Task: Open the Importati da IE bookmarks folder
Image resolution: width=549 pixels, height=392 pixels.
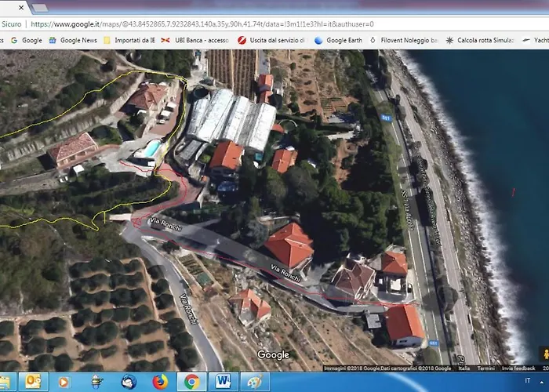Action: [129, 40]
